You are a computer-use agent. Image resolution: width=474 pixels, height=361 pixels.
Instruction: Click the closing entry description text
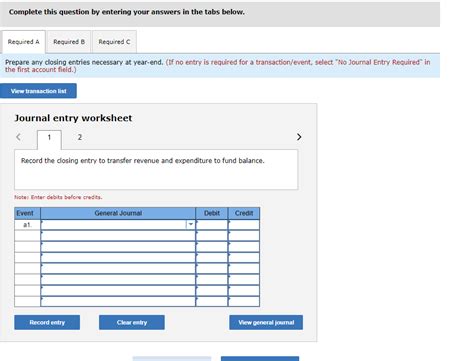[143, 161]
